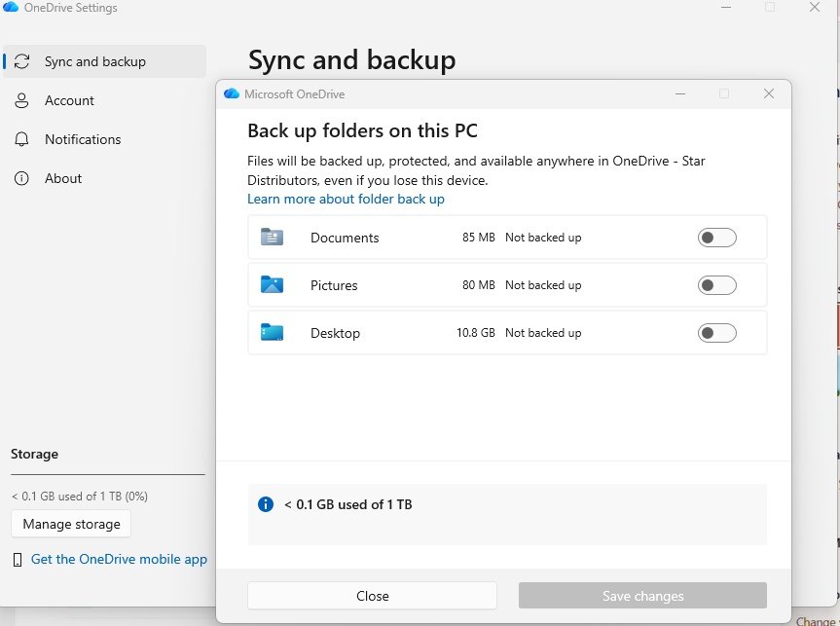Click the blue info icon by storage usage

click(x=266, y=503)
